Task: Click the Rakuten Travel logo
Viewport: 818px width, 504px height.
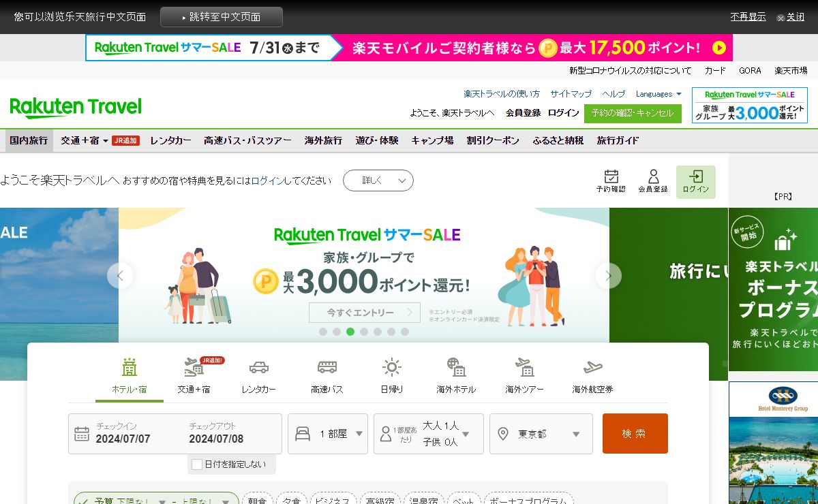Action: [76, 107]
